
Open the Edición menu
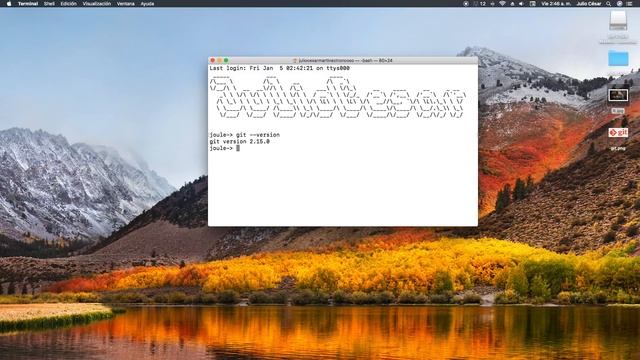pyautogui.click(x=69, y=4)
